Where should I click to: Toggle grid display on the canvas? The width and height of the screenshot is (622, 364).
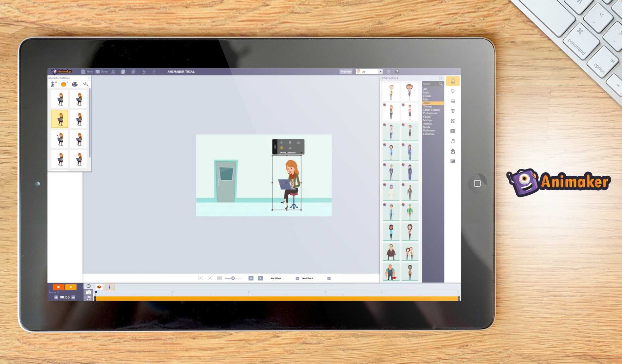point(220,278)
